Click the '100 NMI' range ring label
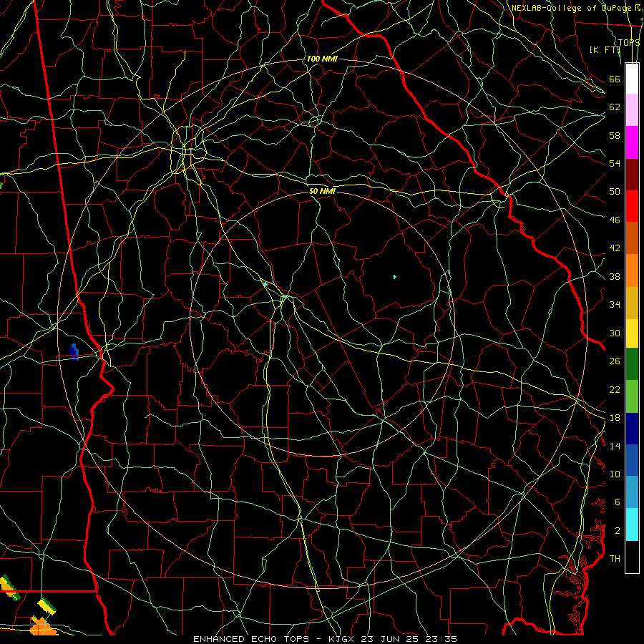 (321, 59)
